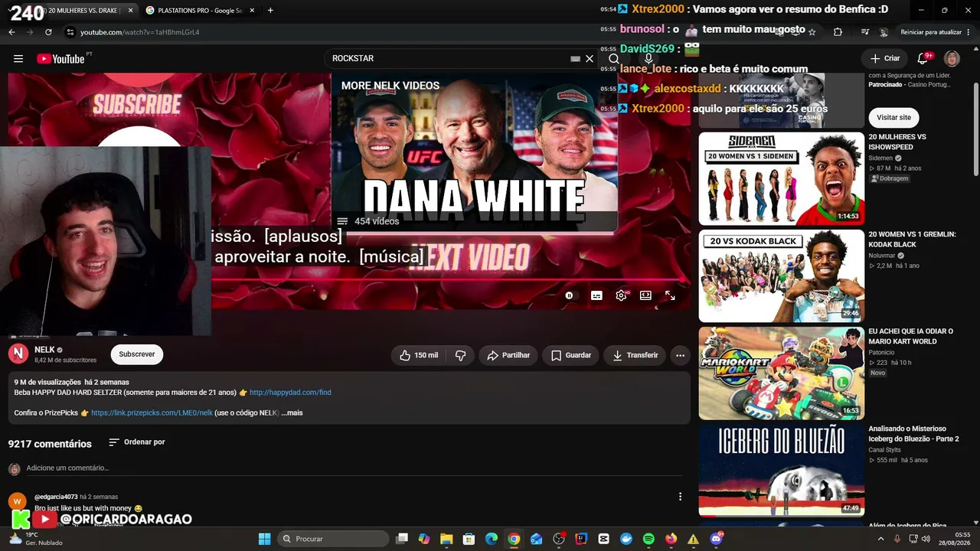Open a new browser tab
This screenshot has height=551, width=980.
click(x=270, y=11)
